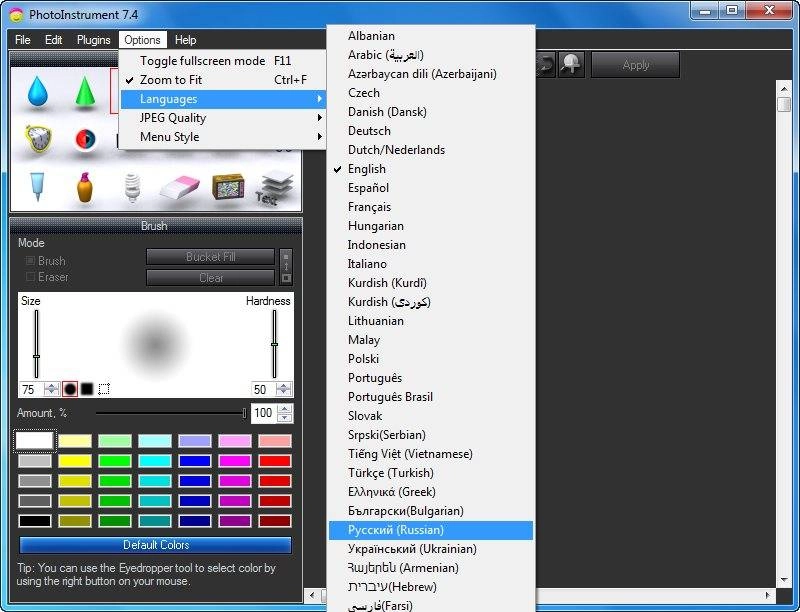Pick the black color swatch

[35, 521]
